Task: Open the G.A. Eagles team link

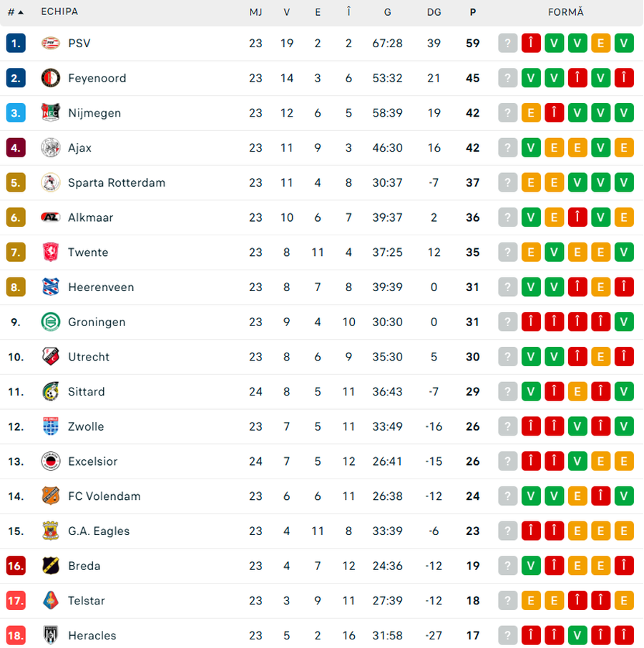Action: [99, 531]
